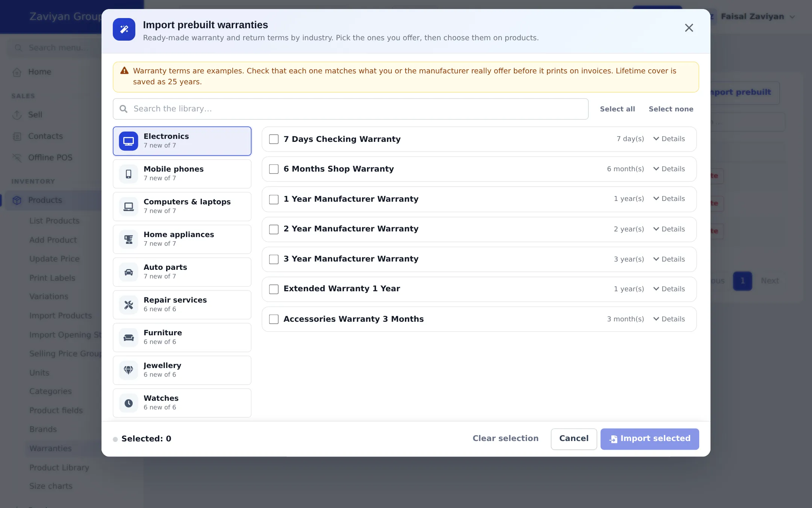812x508 pixels.
Task: Click the Jewellery diamond icon
Action: (129, 370)
